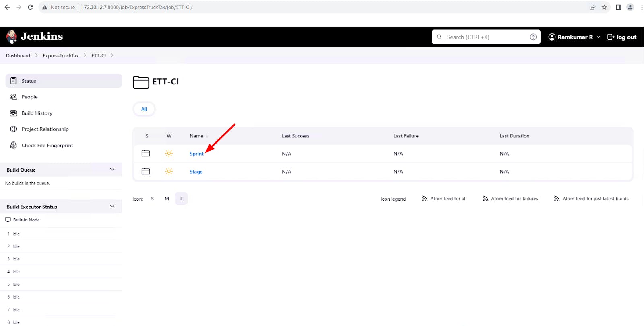Sort the table by Name column
Screen dimensions: 644x326
(199, 136)
